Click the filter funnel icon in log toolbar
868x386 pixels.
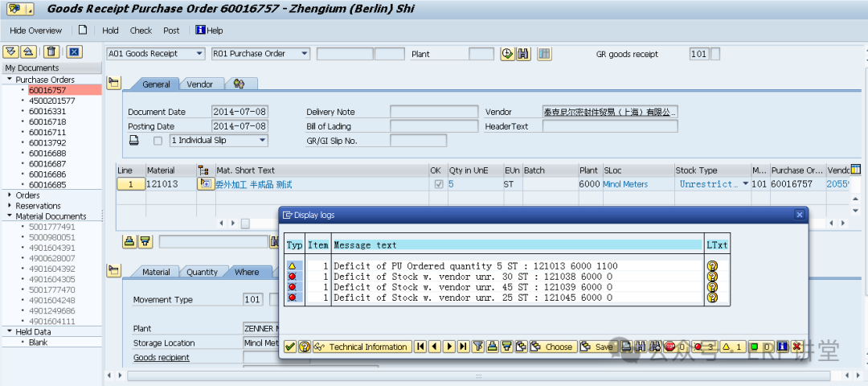[478, 347]
